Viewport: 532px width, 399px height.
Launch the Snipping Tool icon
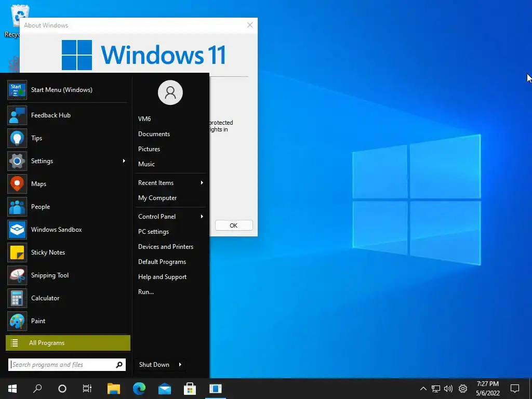pyautogui.click(x=17, y=275)
